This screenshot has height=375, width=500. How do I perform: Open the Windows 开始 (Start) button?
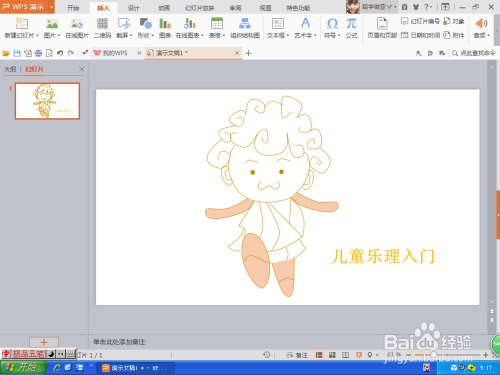pos(23,368)
